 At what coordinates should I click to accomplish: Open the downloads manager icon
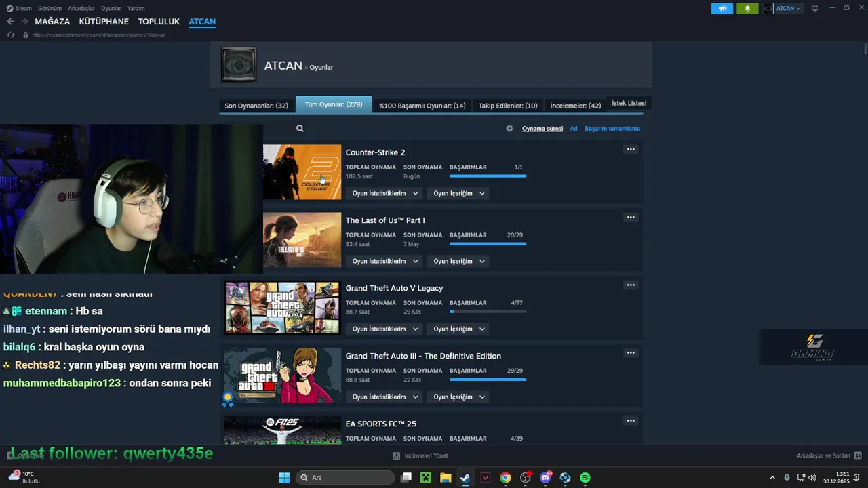click(x=396, y=455)
